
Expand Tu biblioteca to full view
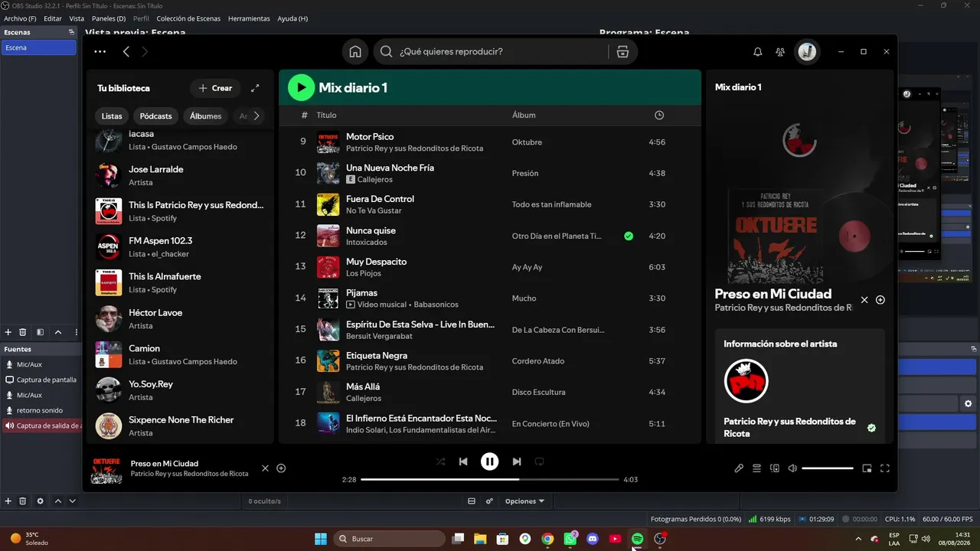click(x=255, y=88)
